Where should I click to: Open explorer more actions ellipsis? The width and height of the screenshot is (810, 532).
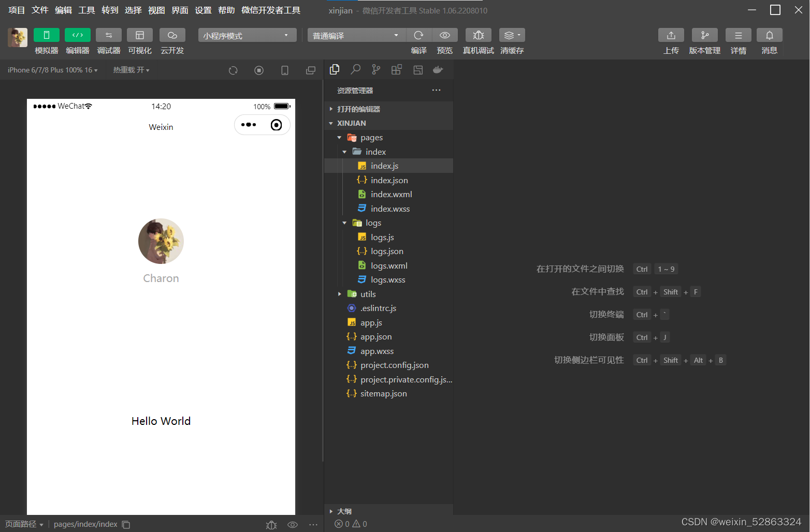[x=437, y=90]
